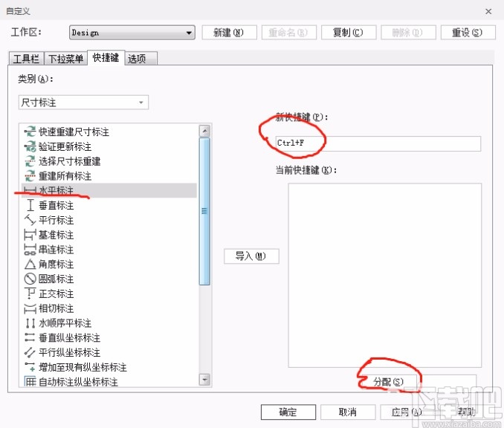This screenshot has height=428, width=504.
Task: Switch to the 快捷键 tab
Action: [x=106, y=58]
